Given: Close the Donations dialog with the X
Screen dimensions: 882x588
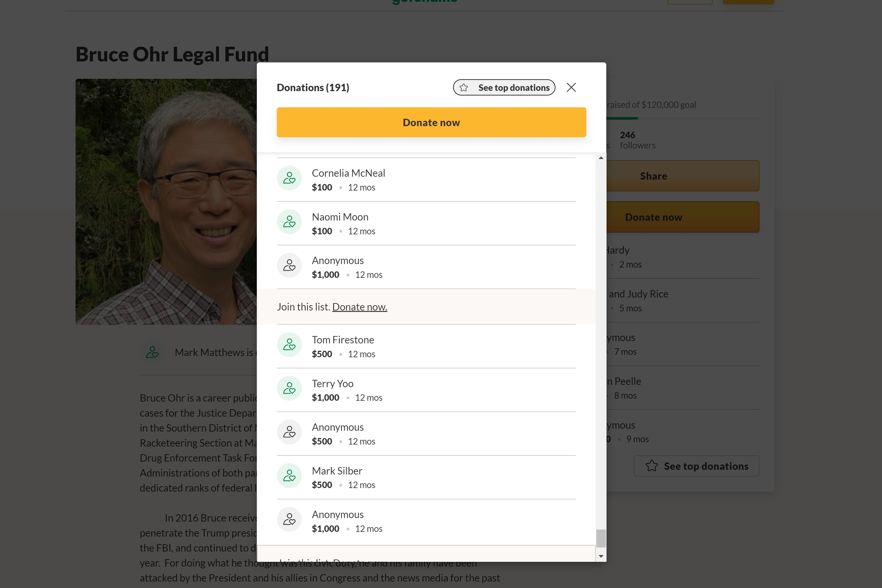Looking at the screenshot, I should (571, 87).
